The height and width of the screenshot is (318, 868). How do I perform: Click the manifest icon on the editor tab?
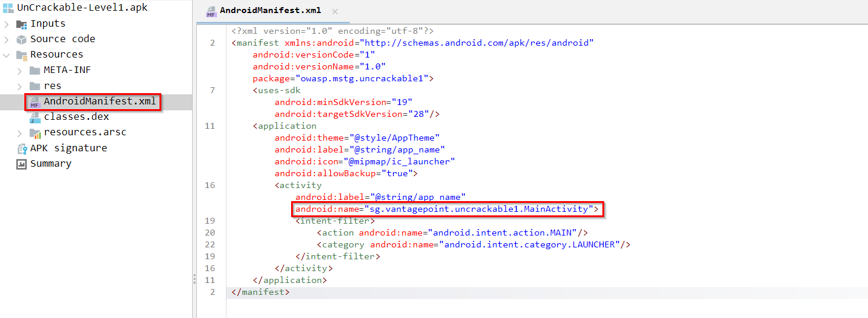click(210, 11)
